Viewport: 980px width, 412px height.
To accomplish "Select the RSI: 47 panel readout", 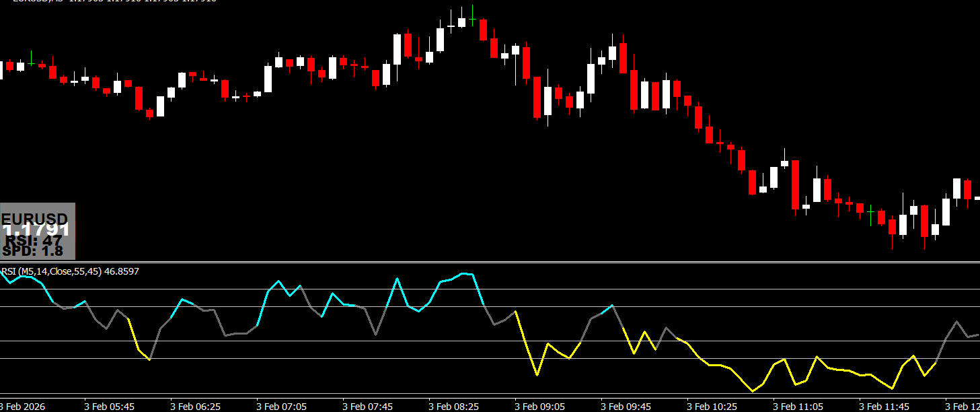I will coord(34,241).
